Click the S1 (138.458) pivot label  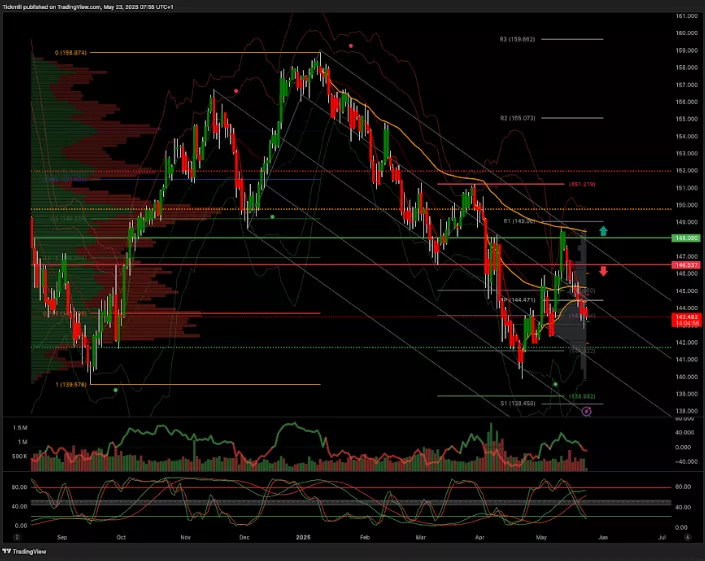[x=518, y=403]
